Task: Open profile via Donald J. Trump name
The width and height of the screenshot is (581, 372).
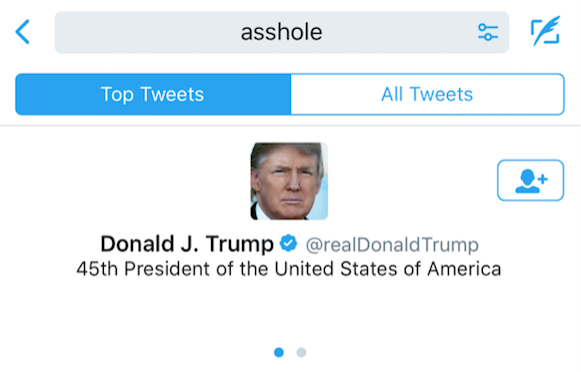Action: pyautogui.click(x=187, y=244)
